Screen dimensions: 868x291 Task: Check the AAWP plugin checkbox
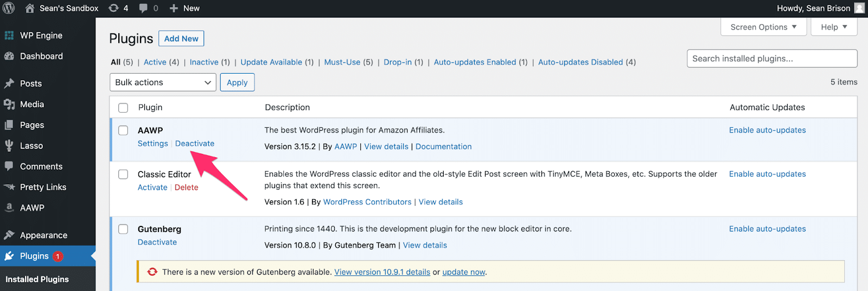(x=123, y=131)
